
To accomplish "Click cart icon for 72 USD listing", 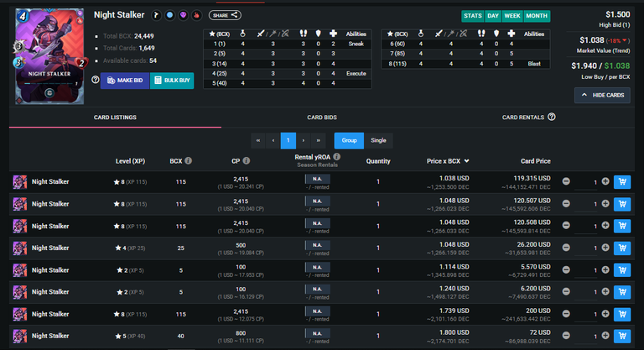I will [x=622, y=336].
